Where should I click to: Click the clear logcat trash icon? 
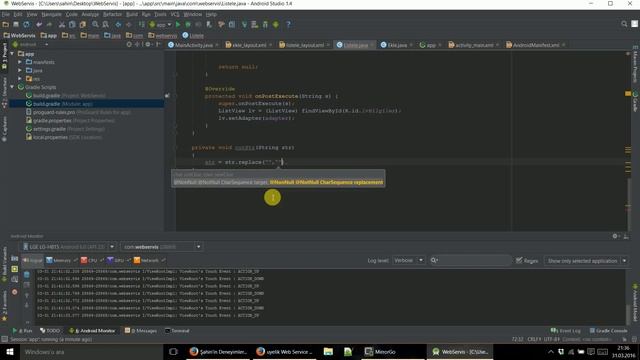coord(27,275)
